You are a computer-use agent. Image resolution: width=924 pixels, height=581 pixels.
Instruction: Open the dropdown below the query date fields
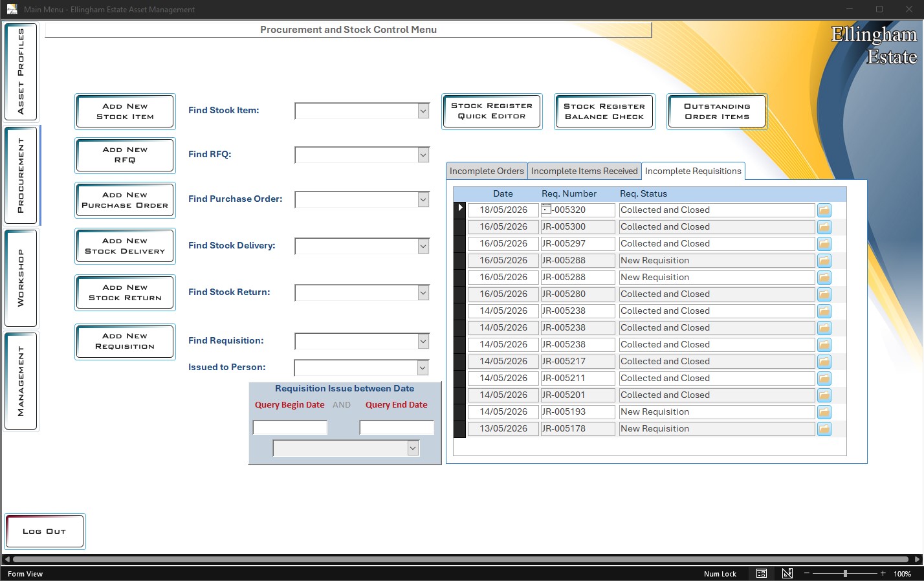(413, 448)
